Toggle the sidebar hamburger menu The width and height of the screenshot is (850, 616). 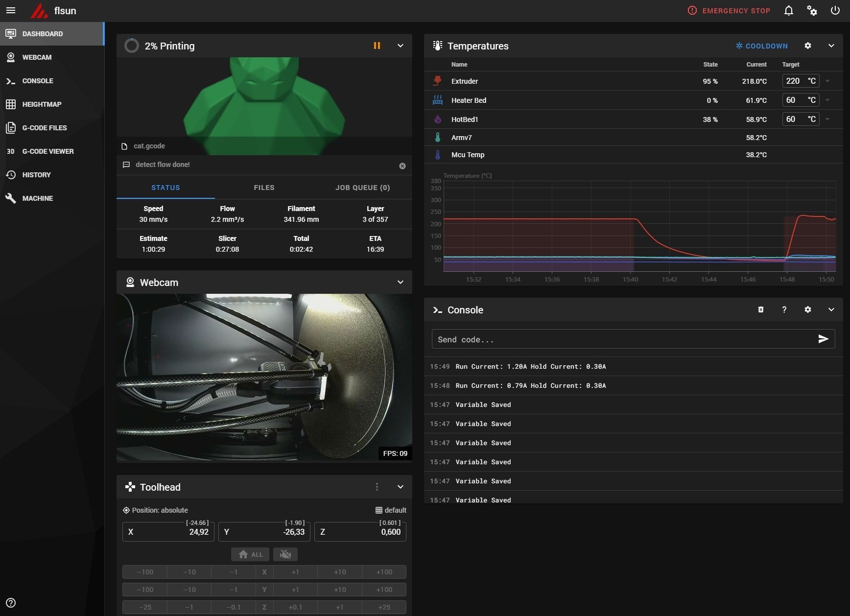click(x=11, y=11)
